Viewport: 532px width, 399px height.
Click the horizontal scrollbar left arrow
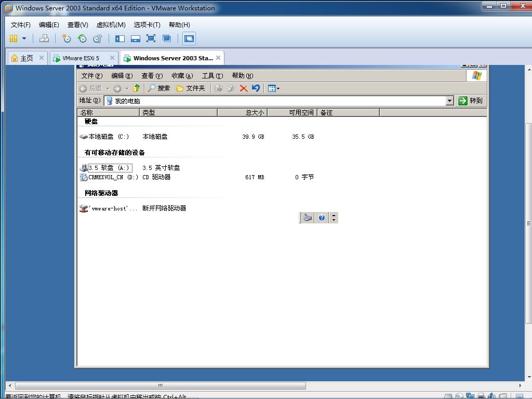(x=10, y=385)
